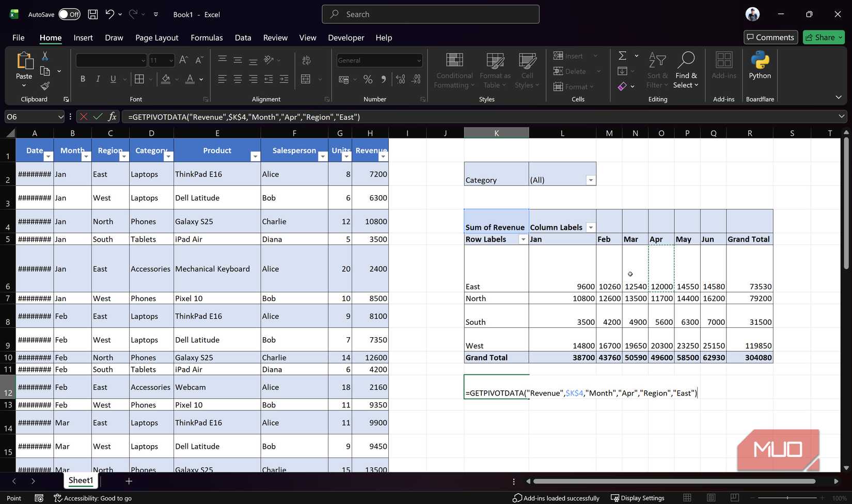Image resolution: width=852 pixels, height=504 pixels.
Task: Click the Comments button
Action: pyautogui.click(x=770, y=37)
